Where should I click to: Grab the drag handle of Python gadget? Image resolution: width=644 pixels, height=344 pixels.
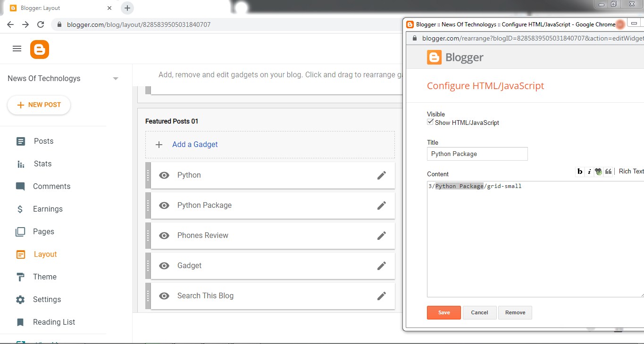tap(148, 175)
